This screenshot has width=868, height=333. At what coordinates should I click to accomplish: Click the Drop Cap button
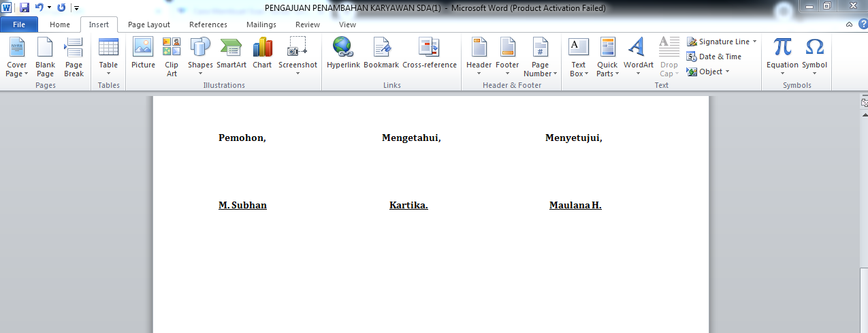(x=669, y=57)
